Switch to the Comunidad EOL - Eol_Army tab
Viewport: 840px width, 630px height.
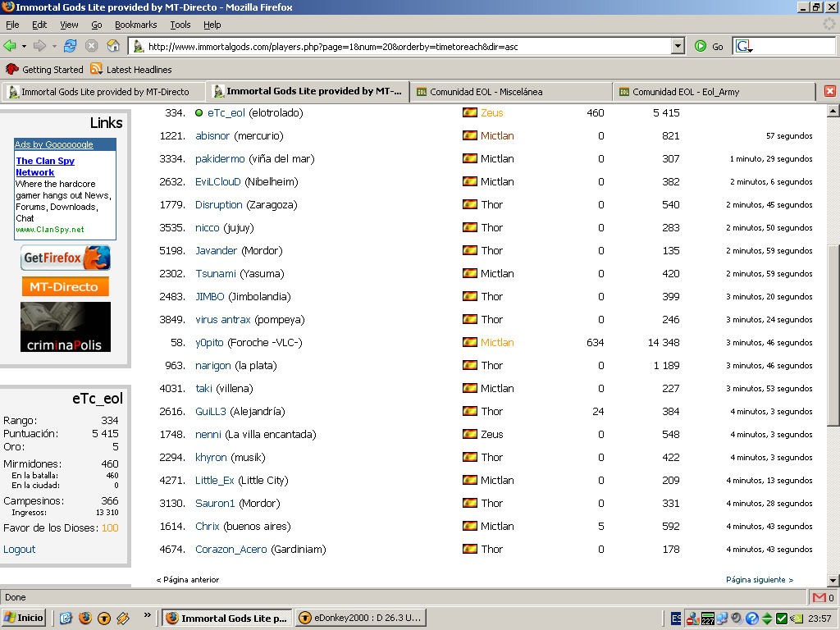714,92
